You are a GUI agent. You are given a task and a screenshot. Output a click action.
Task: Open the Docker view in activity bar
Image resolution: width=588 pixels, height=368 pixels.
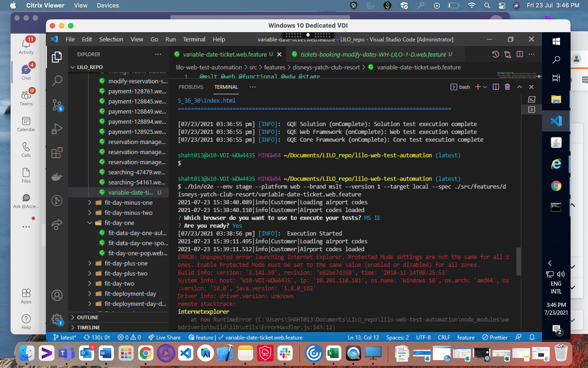57,177
